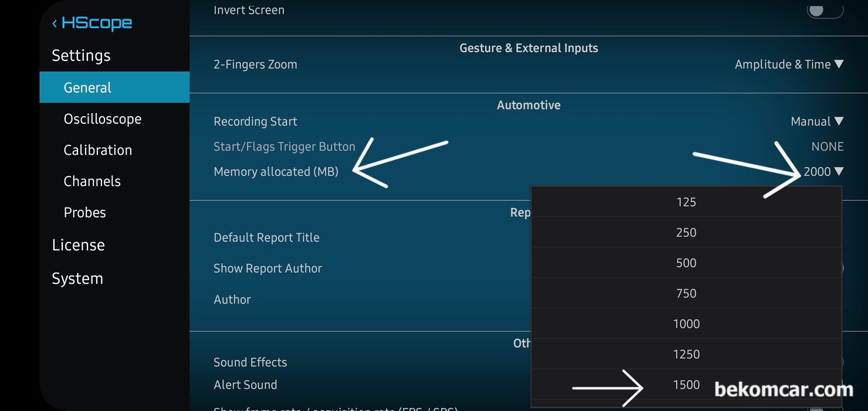The width and height of the screenshot is (868, 411).
Task: Select 1500 MB memory option
Action: [686, 385]
